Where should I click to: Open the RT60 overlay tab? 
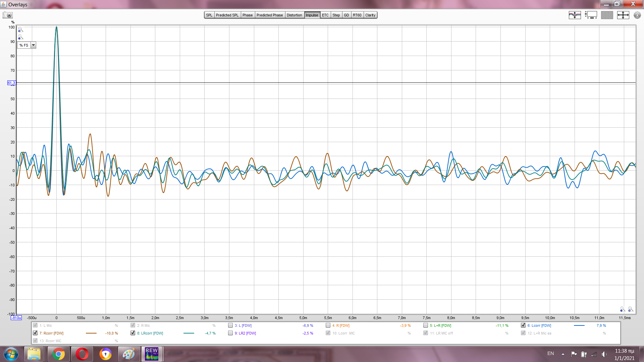tap(357, 15)
